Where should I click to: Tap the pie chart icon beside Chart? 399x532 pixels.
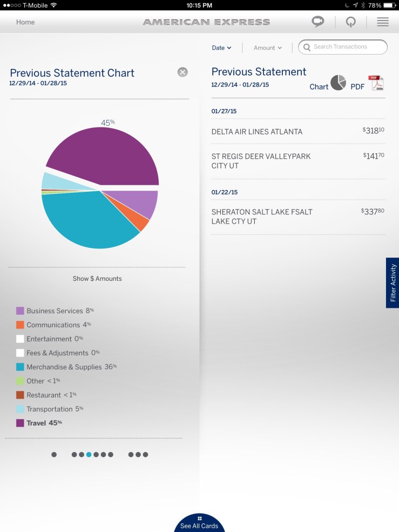click(x=339, y=83)
